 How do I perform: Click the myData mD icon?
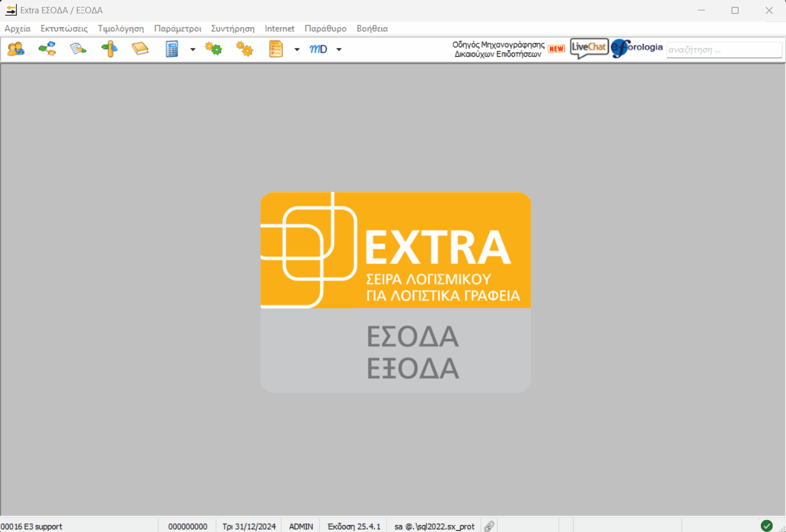[x=318, y=49]
